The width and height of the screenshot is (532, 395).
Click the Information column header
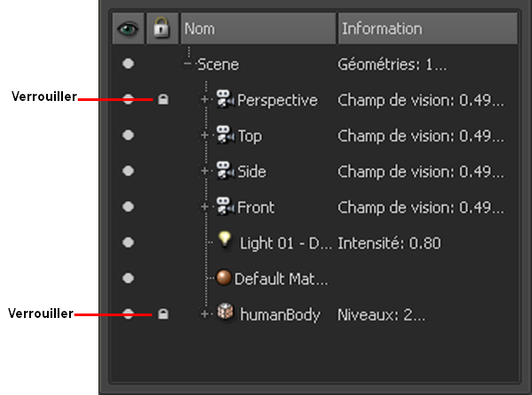tap(426, 28)
